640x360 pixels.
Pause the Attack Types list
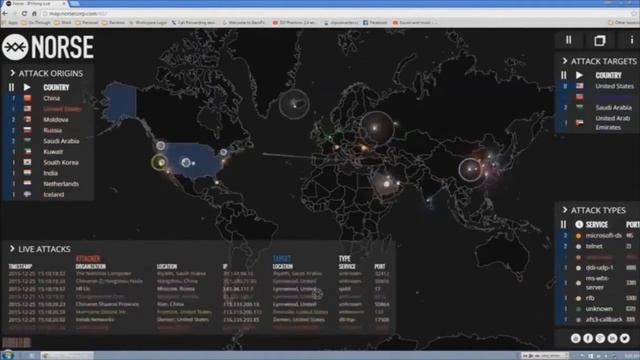[564, 224]
